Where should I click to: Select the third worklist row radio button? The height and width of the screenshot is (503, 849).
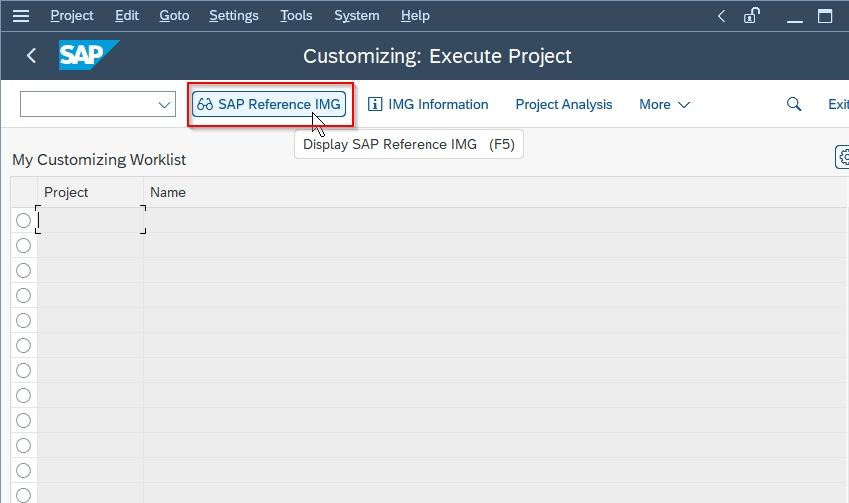pyautogui.click(x=23, y=270)
